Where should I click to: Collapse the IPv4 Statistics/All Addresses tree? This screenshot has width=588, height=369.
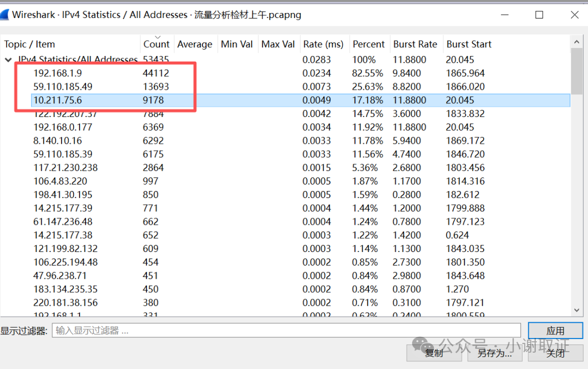pos(8,59)
